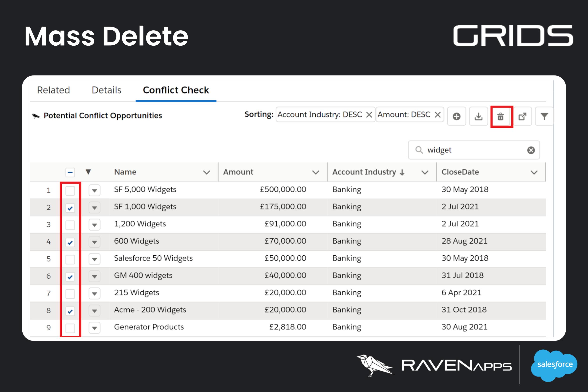Click the Account Industry column header

pyautogui.click(x=364, y=172)
